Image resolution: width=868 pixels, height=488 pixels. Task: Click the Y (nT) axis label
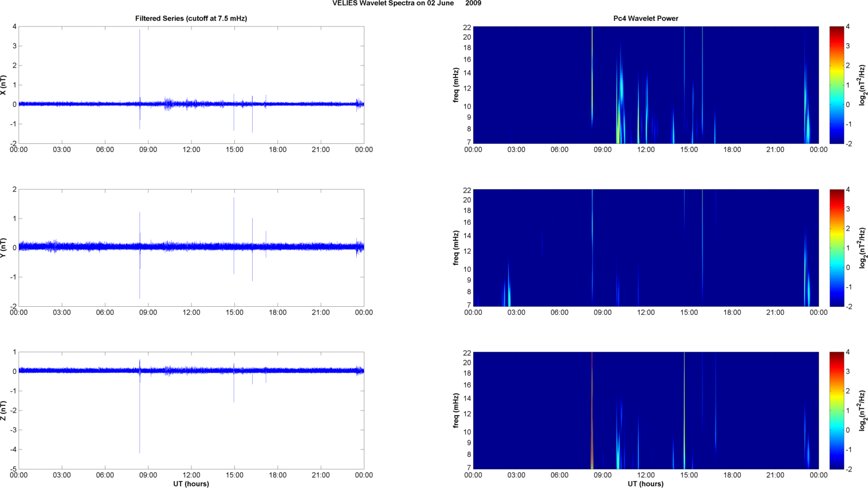click(x=3, y=248)
